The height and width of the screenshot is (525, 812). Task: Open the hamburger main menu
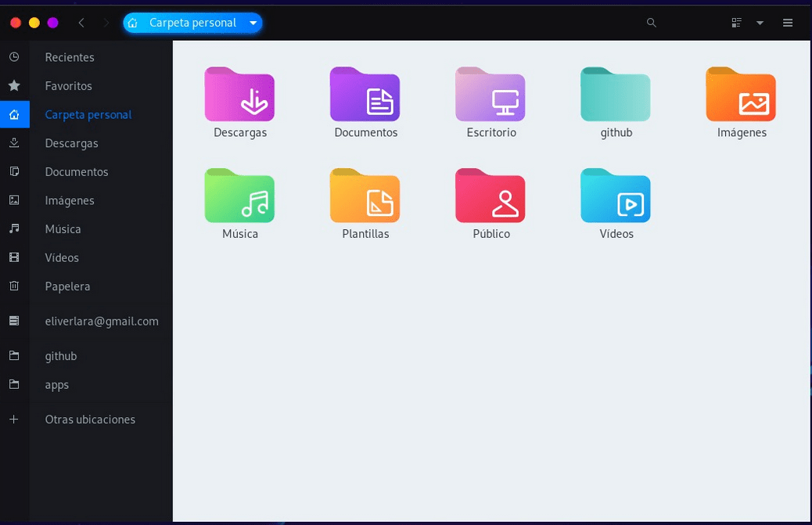pyautogui.click(x=788, y=23)
